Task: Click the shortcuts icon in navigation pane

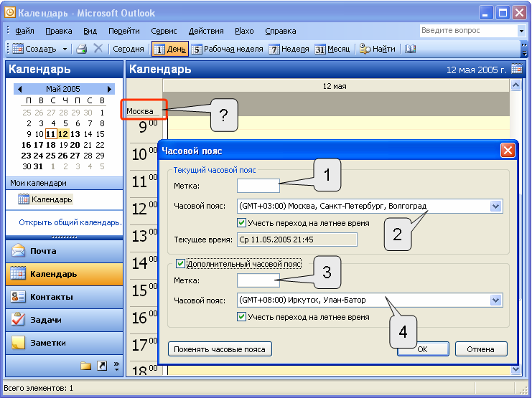Action: 102,366
